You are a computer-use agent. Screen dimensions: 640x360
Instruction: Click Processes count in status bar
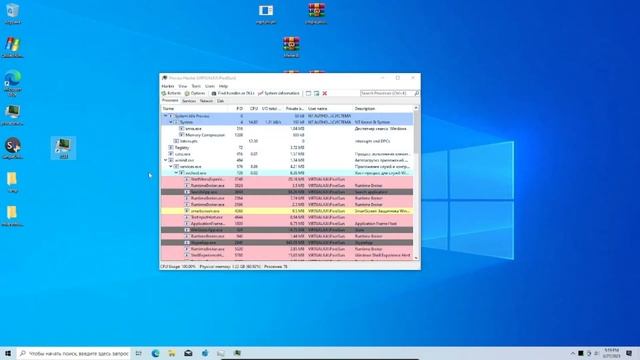(x=276, y=267)
